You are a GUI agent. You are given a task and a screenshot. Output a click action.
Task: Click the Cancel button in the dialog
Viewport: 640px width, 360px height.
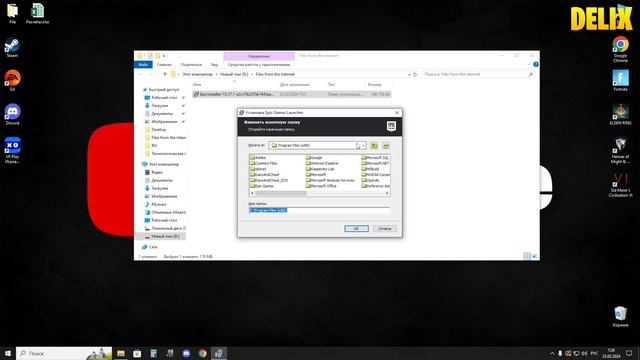[384, 229]
